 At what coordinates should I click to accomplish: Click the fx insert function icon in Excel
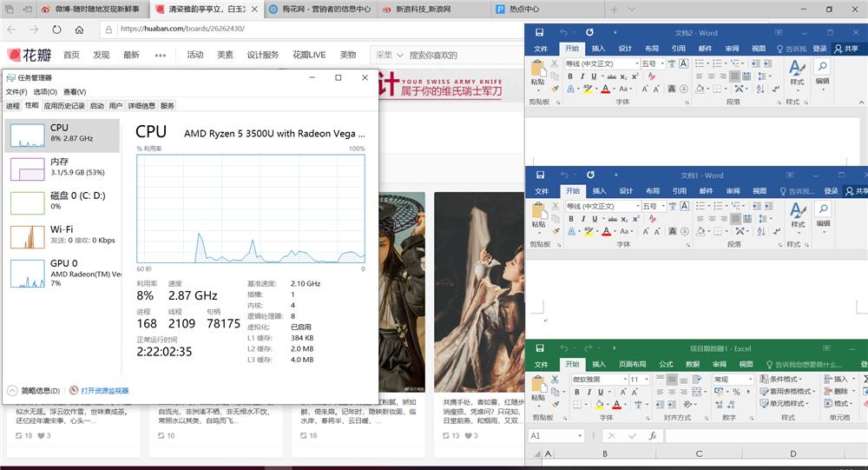[652, 435]
